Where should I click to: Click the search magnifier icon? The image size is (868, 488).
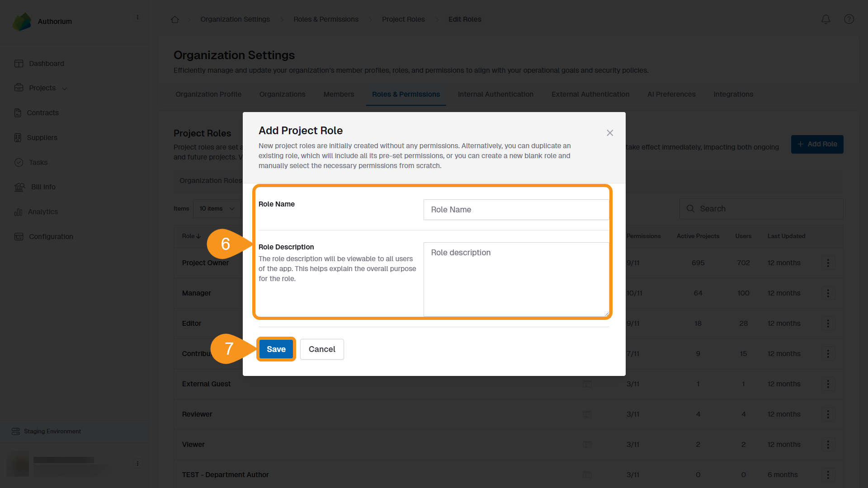(690, 208)
